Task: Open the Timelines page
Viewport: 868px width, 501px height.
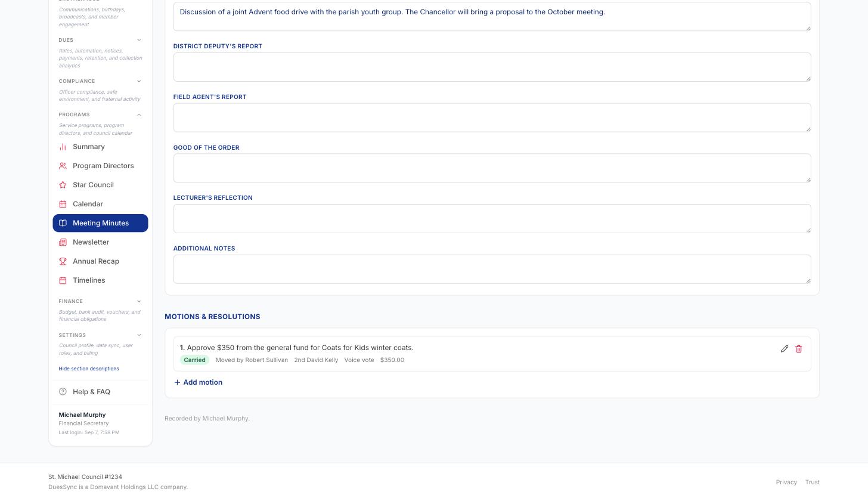Action: pyautogui.click(x=100, y=280)
